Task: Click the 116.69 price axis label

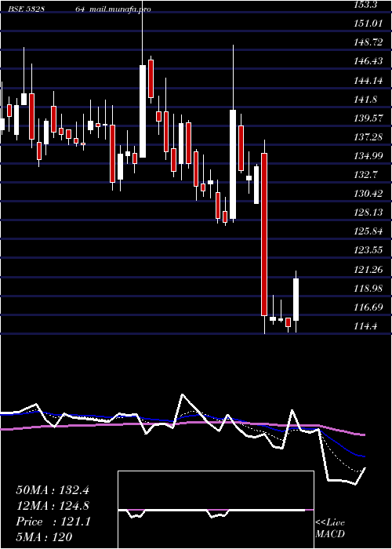Action: coord(368,307)
